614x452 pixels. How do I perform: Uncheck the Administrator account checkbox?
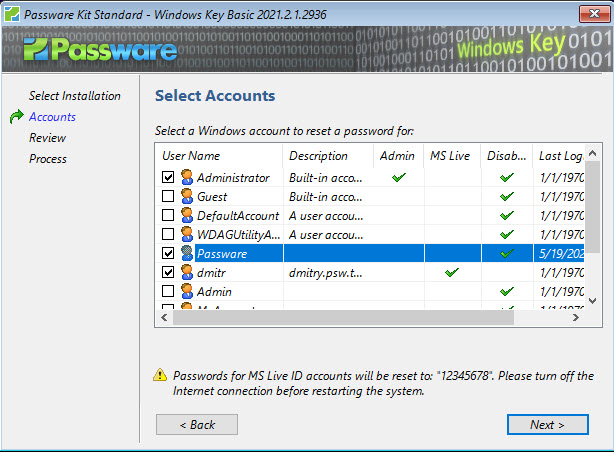168,177
